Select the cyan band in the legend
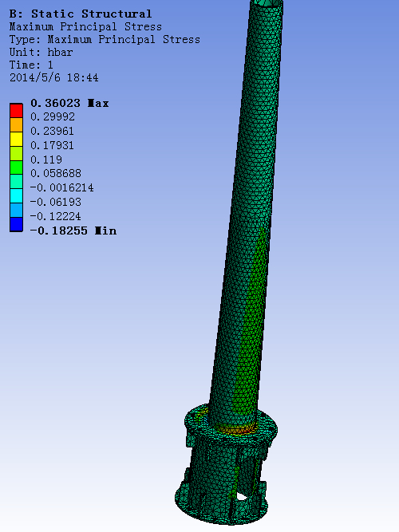The image size is (399, 532). [x=16, y=195]
